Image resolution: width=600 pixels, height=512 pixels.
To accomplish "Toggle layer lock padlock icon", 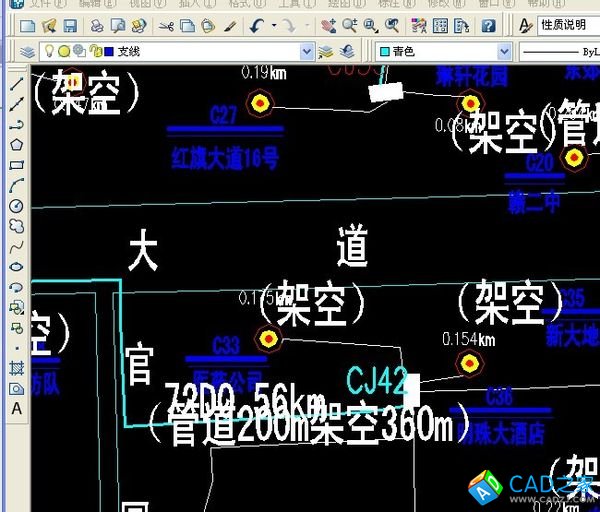I will click(94, 51).
